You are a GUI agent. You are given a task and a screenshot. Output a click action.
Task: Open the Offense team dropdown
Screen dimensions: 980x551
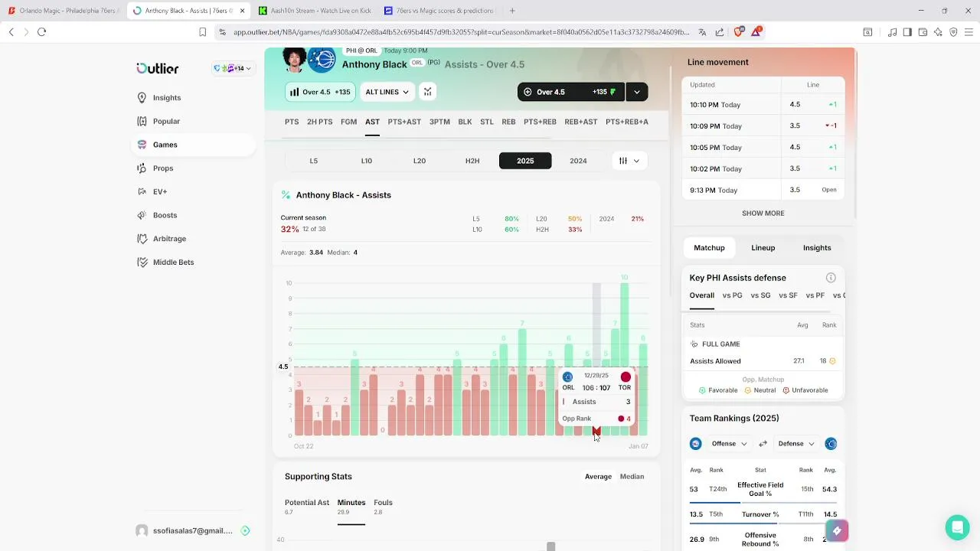pos(729,444)
